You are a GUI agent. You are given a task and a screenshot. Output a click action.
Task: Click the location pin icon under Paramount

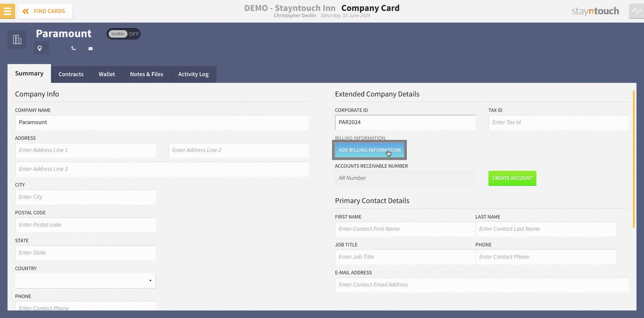point(40,48)
